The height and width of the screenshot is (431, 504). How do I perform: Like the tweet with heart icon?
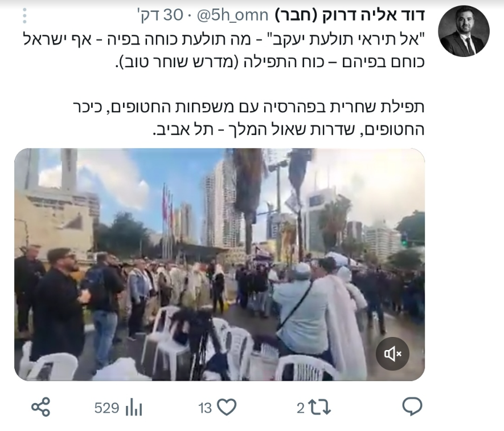(227, 408)
